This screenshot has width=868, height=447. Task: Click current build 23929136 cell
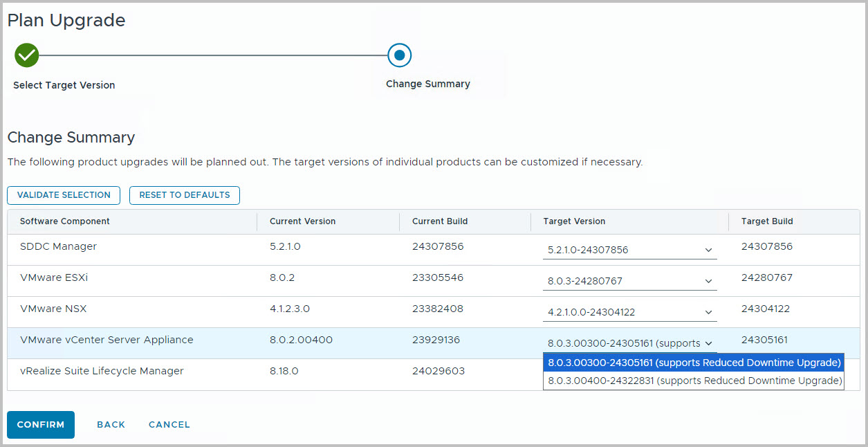[436, 340]
